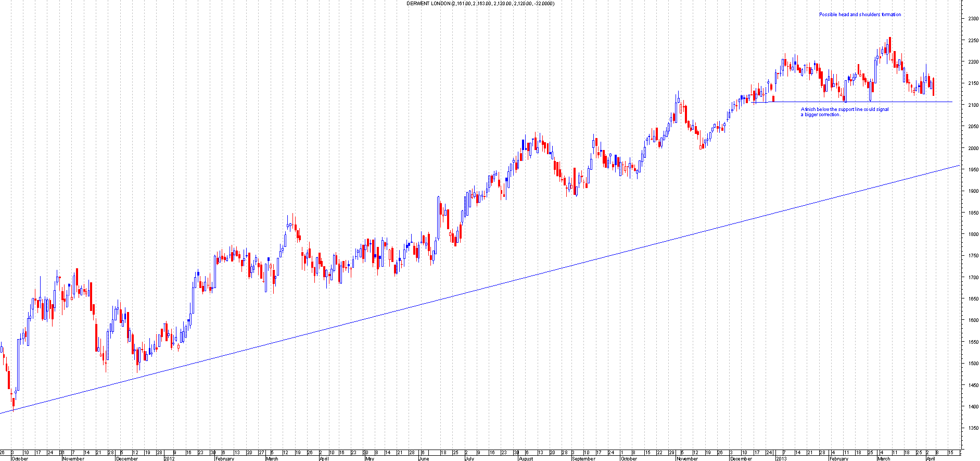The width and height of the screenshot is (980, 461).
Task: Select the May label on the date axis
Action: (369, 459)
